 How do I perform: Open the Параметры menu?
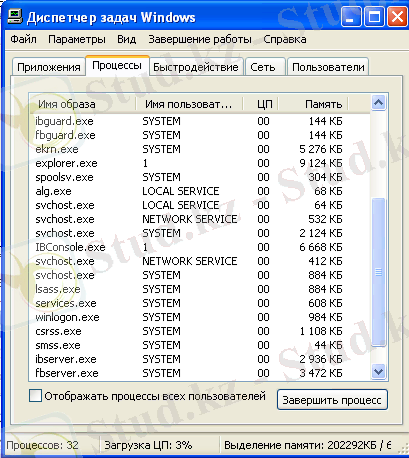tap(77, 39)
